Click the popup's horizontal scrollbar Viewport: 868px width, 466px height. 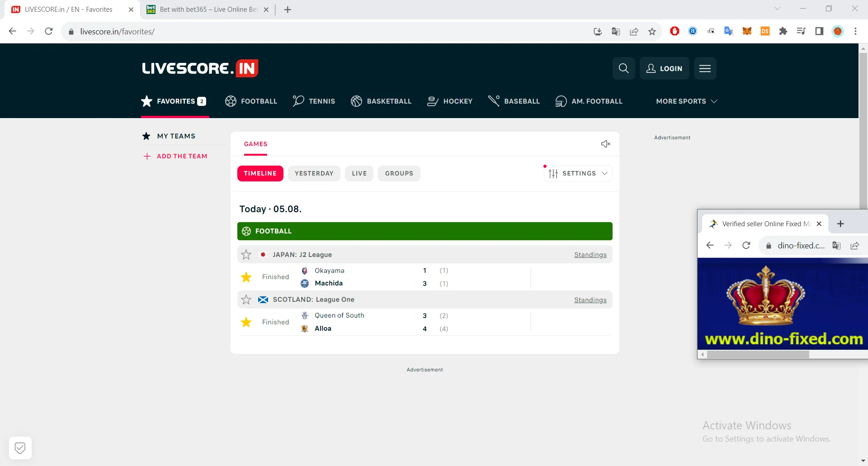758,355
